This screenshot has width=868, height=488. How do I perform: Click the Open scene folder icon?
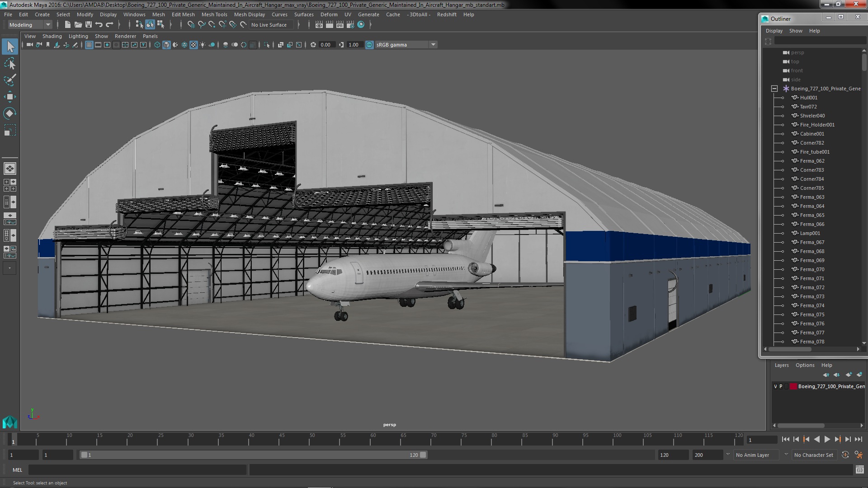[78, 25]
